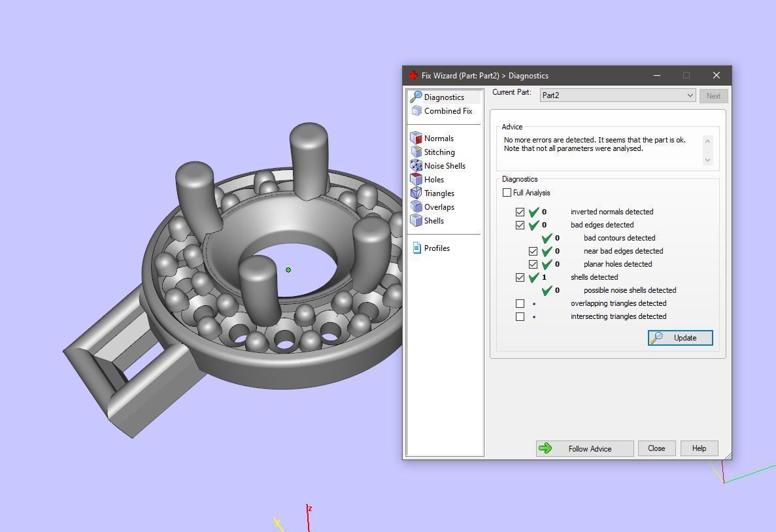
Task: Enable intersecting triangles detected checkbox
Action: [520, 316]
